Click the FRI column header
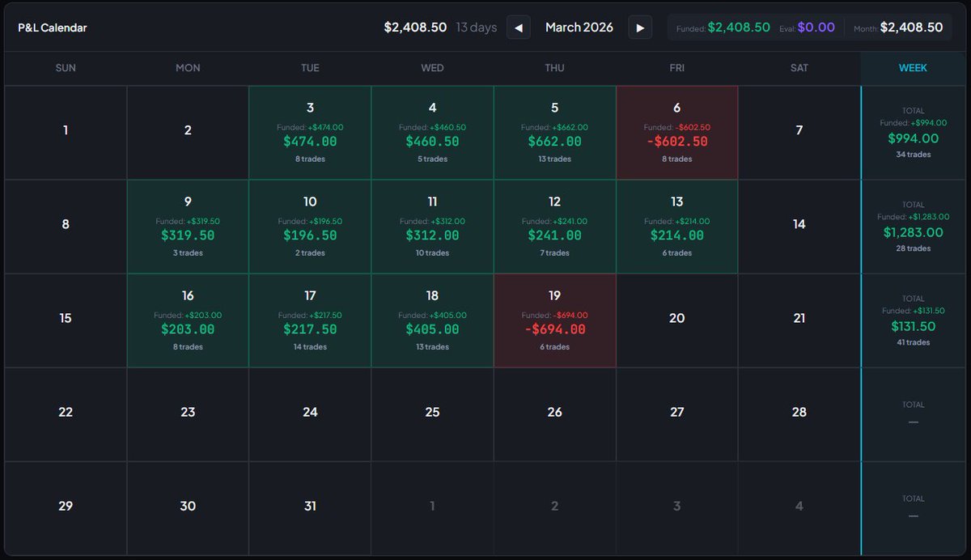 click(x=677, y=68)
